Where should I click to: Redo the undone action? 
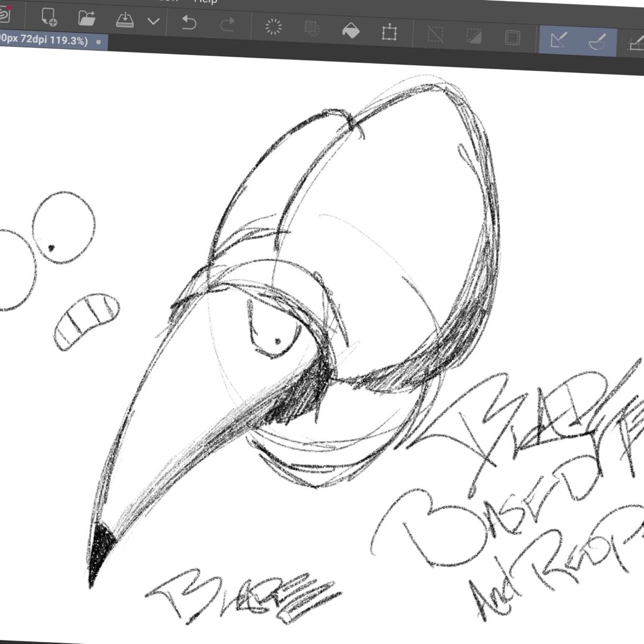pos(228,24)
